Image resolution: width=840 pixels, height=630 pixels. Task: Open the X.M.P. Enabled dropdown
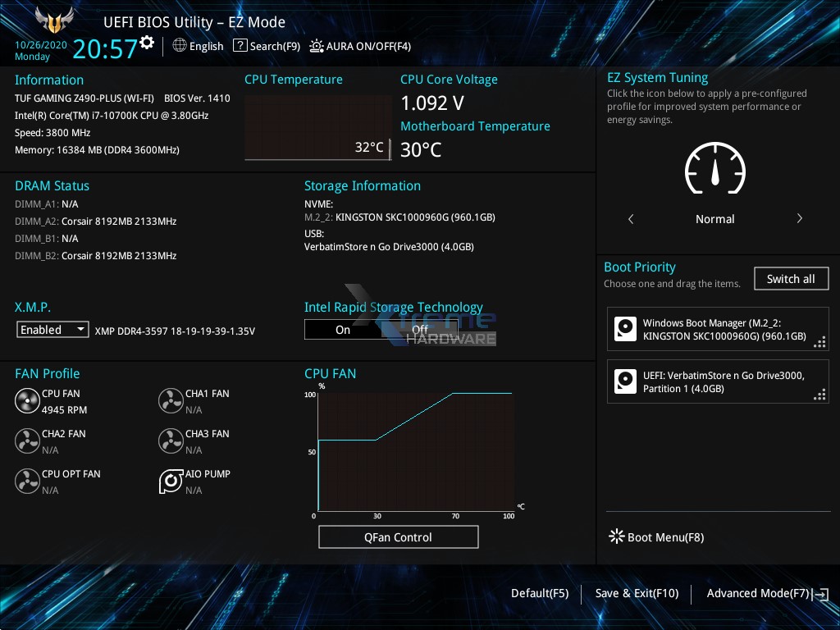point(52,329)
